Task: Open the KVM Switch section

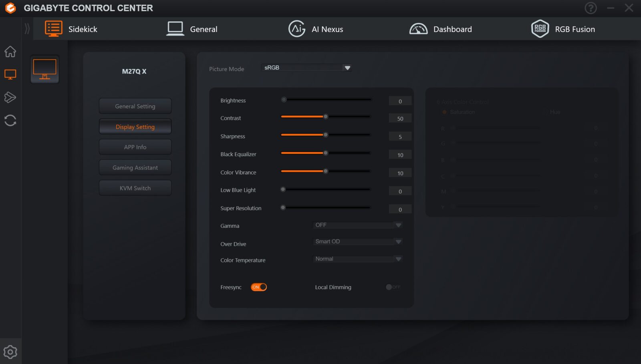Action: click(x=135, y=188)
